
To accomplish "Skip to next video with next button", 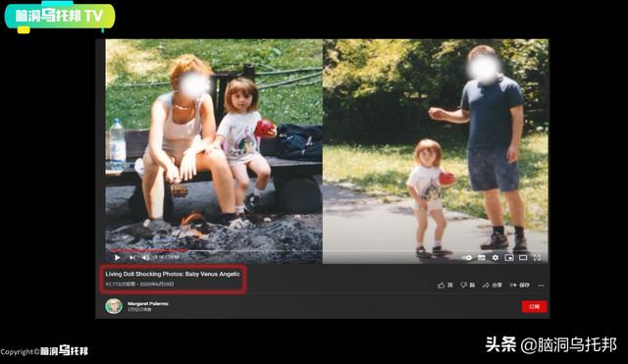I will (x=131, y=257).
